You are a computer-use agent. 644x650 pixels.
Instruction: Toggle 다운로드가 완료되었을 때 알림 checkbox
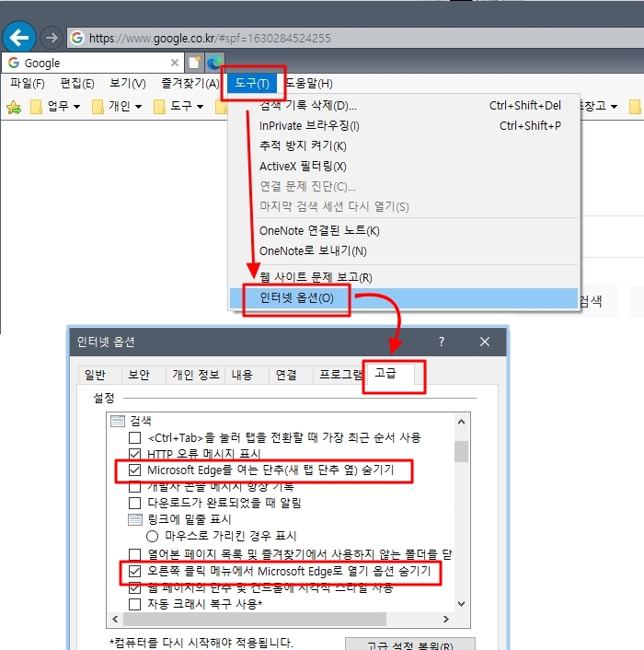(134, 503)
